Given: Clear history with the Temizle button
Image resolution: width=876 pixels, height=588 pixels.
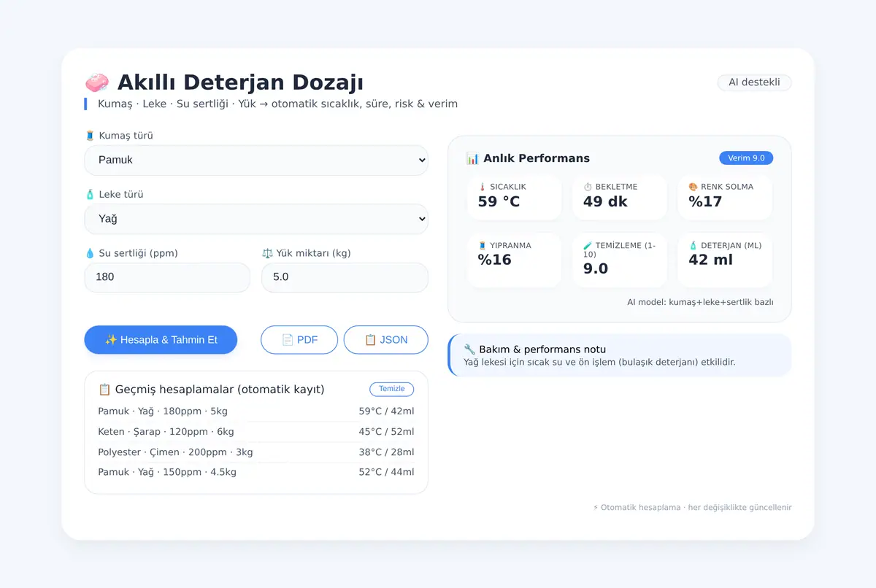Looking at the screenshot, I should [x=392, y=389].
